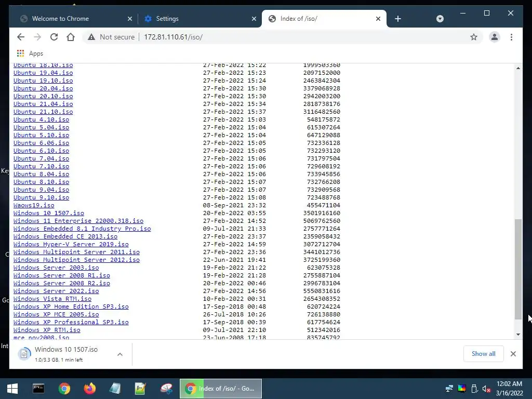Click Windows Multipoint Server 2012.iso
This screenshot has width=532, height=399.
pyautogui.click(x=76, y=260)
